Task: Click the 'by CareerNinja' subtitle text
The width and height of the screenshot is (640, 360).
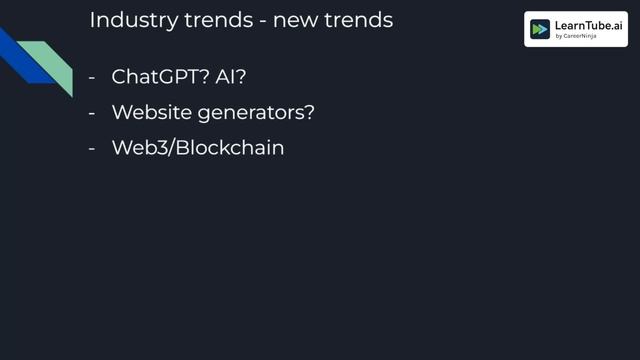Action: [576, 36]
